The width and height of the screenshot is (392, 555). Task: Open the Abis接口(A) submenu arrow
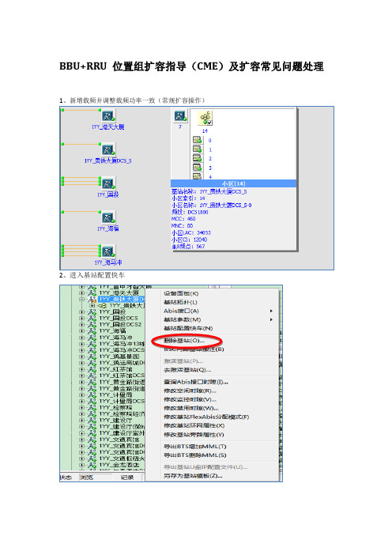coord(271,311)
